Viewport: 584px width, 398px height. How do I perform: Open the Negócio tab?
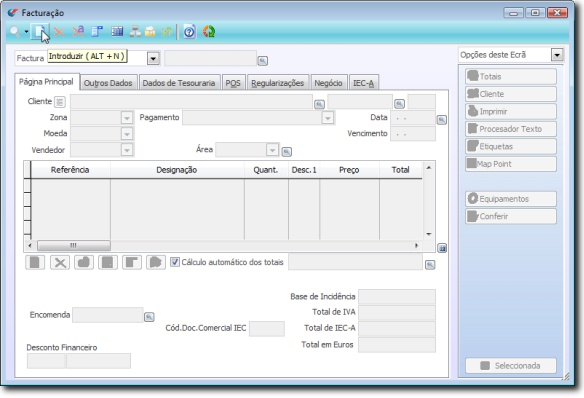(328, 83)
